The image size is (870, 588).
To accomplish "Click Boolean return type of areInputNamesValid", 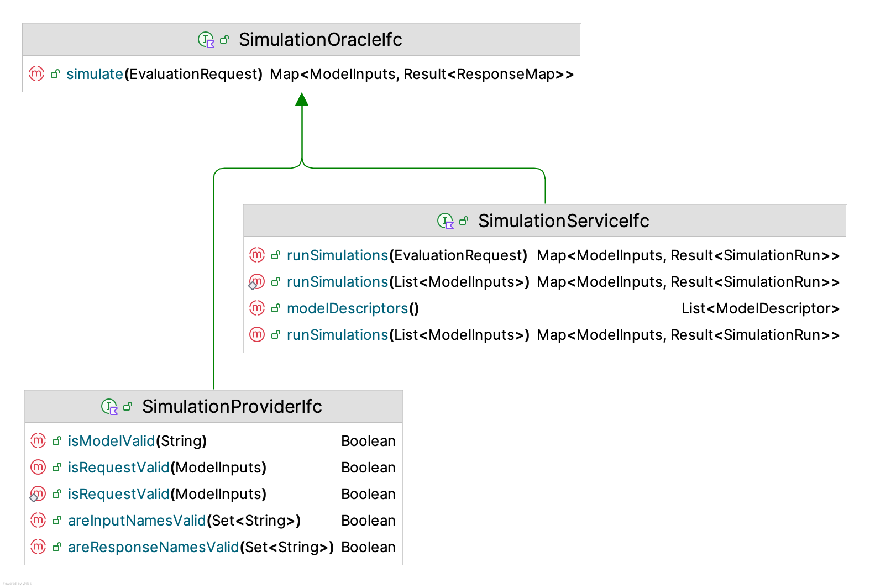I will [368, 521].
